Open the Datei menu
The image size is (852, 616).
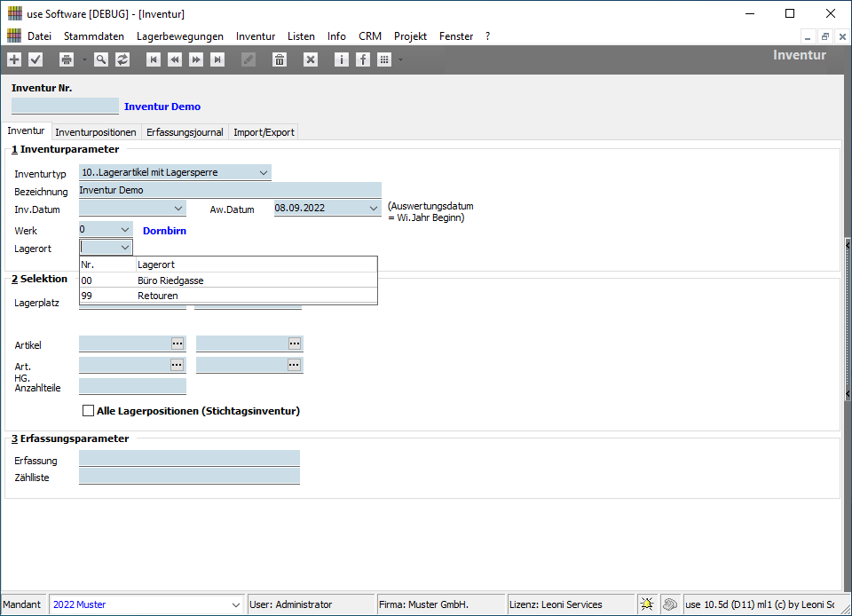coord(40,36)
